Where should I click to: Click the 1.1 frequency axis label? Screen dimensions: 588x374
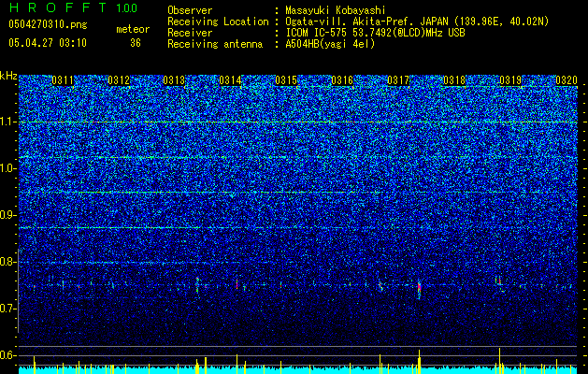coord(8,122)
